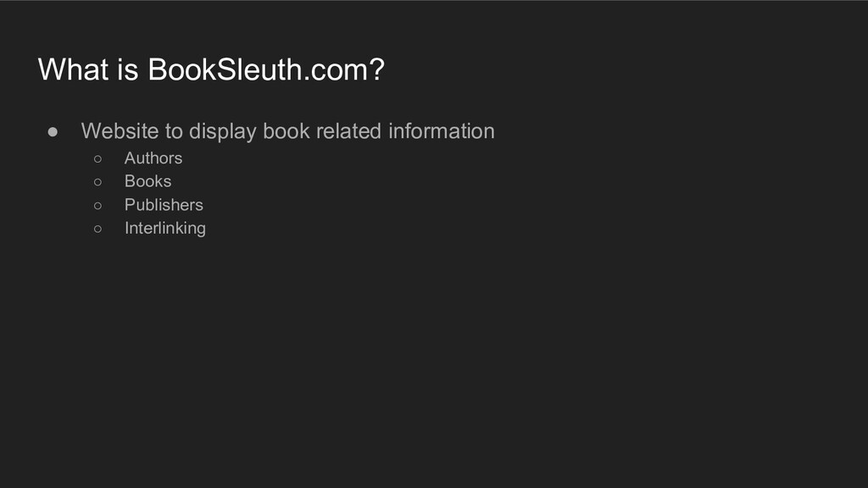Screen dimensions: 868x488
Task: Click the hollow bullet next to Interlinking
Action: (x=98, y=229)
